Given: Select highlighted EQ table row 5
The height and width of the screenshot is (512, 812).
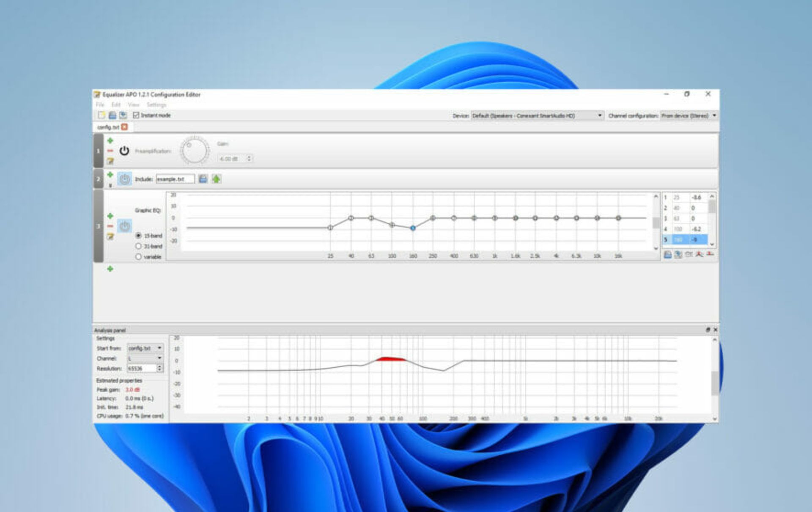Looking at the screenshot, I should click(685, 239).
